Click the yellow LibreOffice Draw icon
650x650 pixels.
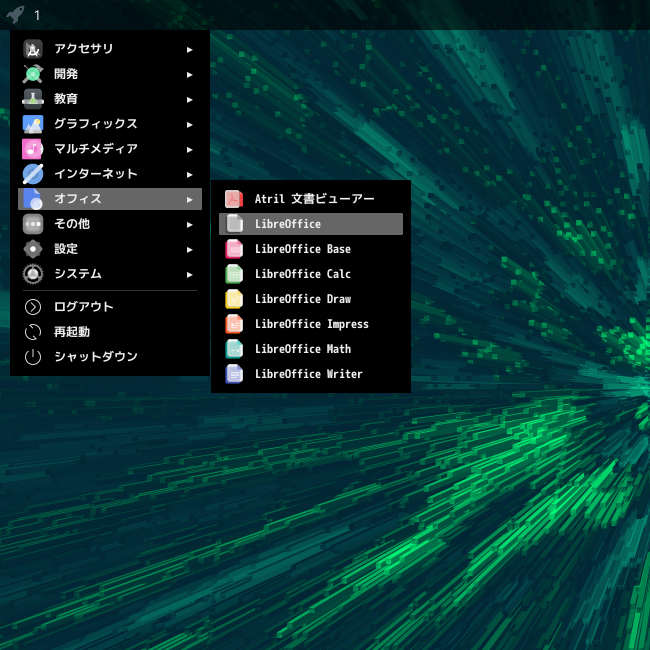click(234, 299)
